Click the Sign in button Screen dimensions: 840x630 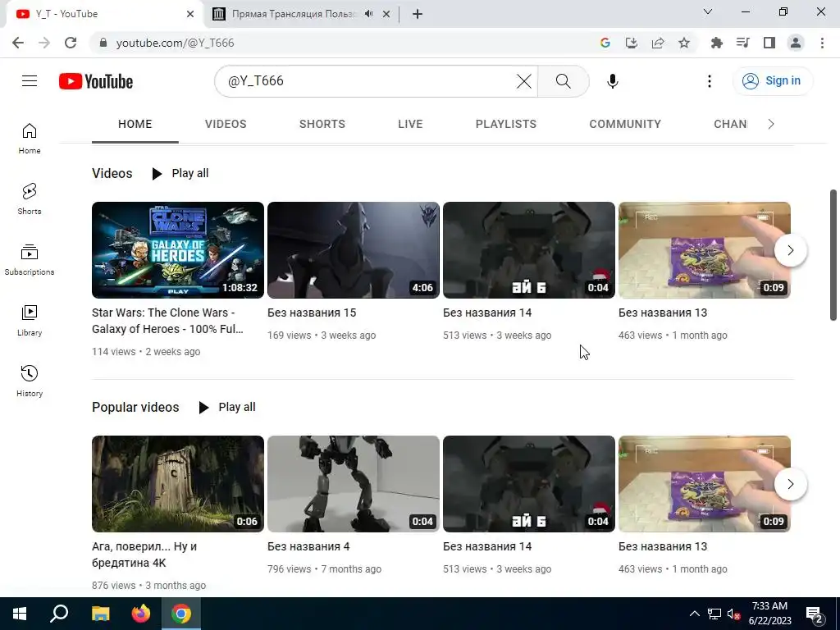tap(773, 81)
